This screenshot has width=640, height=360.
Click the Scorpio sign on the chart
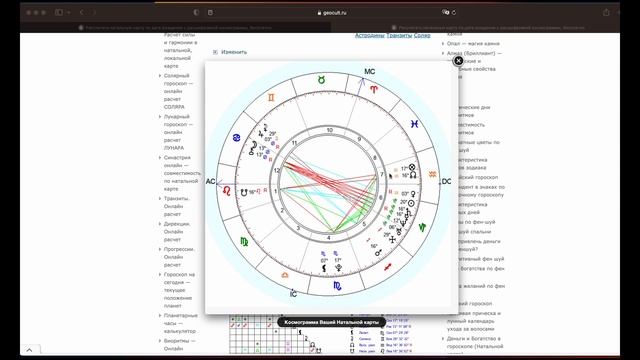pos(337,286)
